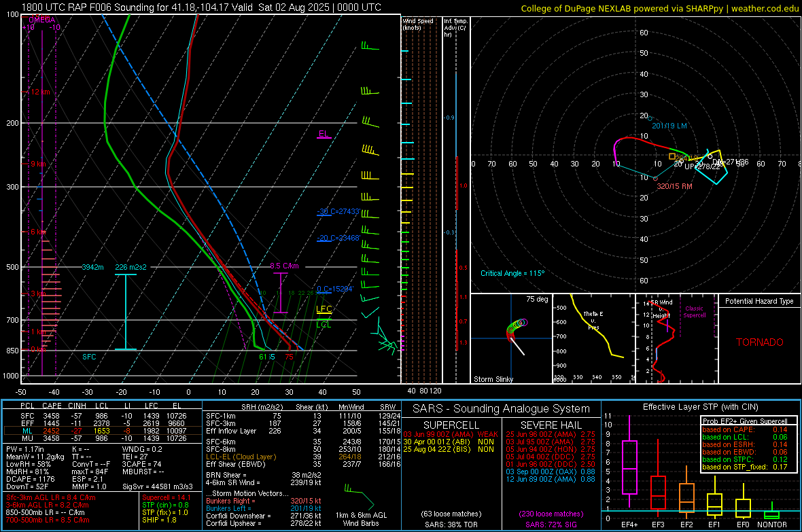This screenshot has width=802, height=532.
Task: Select the 03 Sep 00 00Z (OAX) hail analogue
Action: [x=551, y=472]
